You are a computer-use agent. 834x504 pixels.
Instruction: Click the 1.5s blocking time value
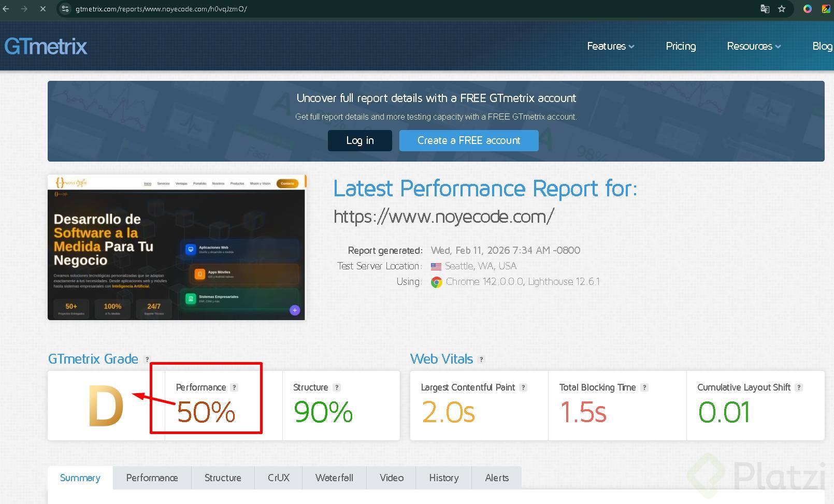tap(583, 412)
